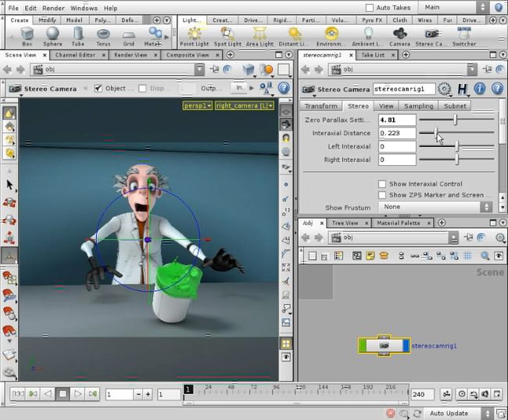Toggle viewport four-view layout icon

pyautogui.click(x=286, y=344)
